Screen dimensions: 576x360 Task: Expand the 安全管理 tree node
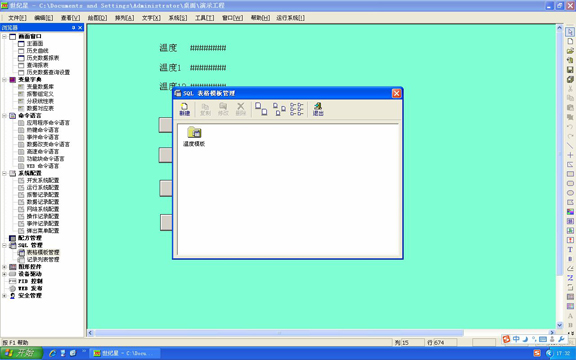tap(4, 296)
